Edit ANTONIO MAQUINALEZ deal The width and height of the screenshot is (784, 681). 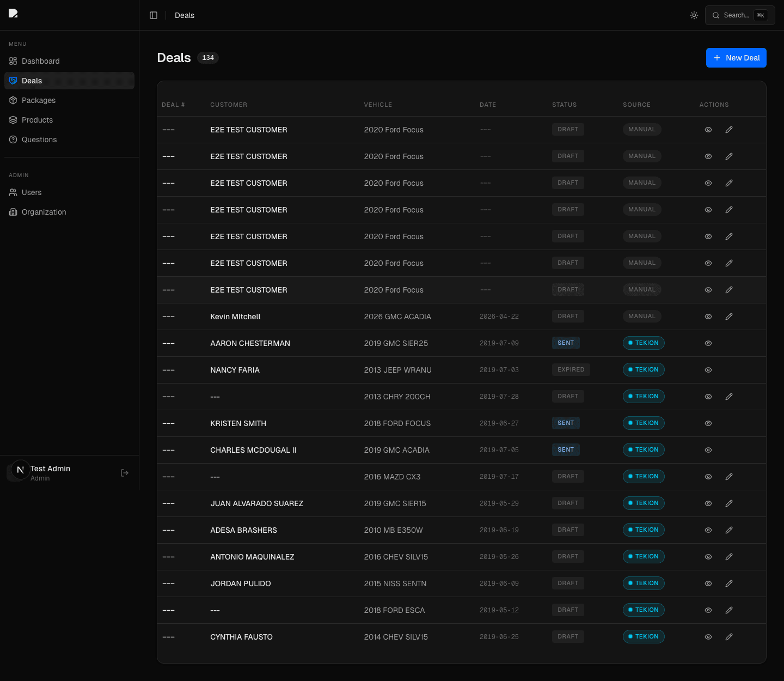(x=729, y=557)
